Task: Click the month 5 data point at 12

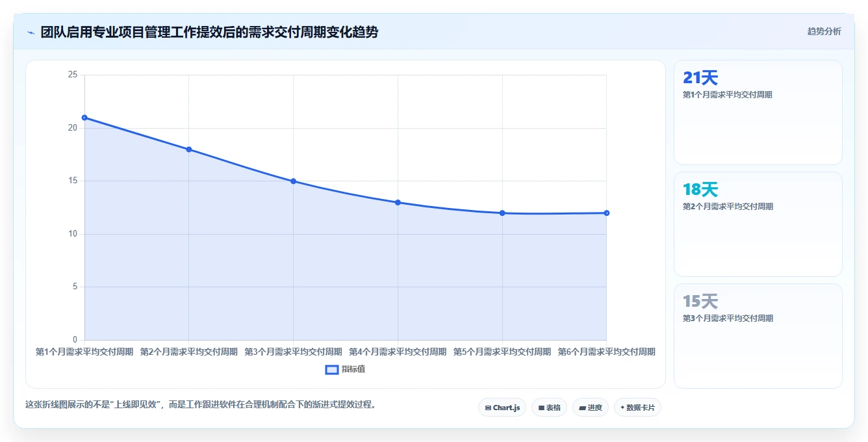Action: point(502,213)
